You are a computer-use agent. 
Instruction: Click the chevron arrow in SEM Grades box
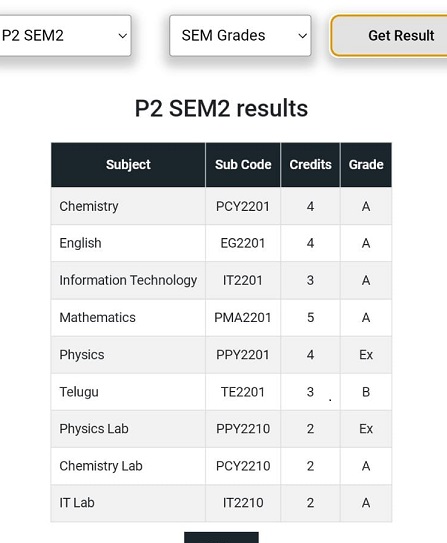click(303, 36)
